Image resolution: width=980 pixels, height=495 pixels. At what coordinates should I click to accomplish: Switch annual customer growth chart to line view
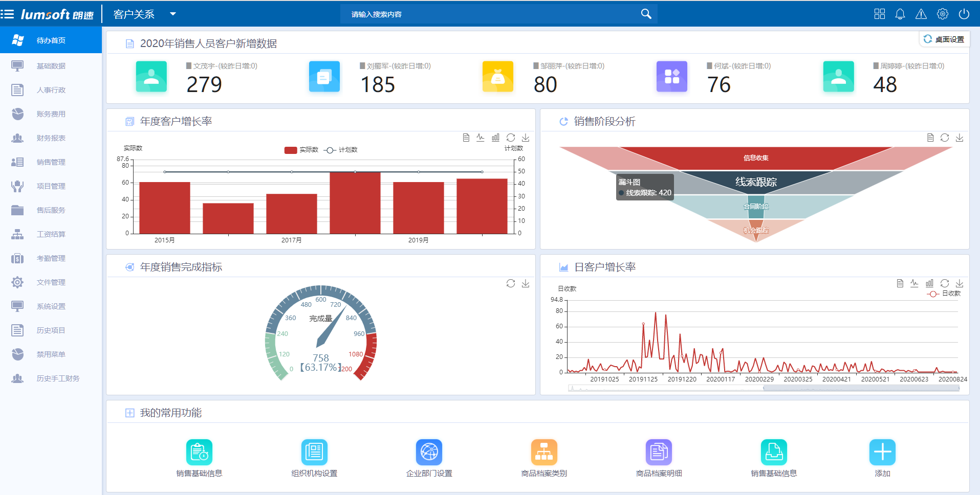[x=480, y=138]
